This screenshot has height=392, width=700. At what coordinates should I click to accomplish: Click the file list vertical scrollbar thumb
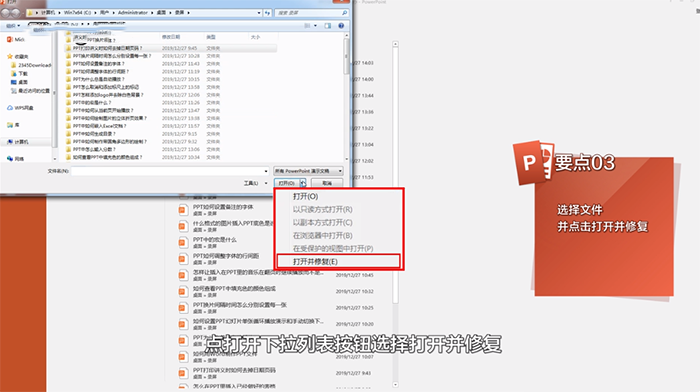tap(346, 57)
